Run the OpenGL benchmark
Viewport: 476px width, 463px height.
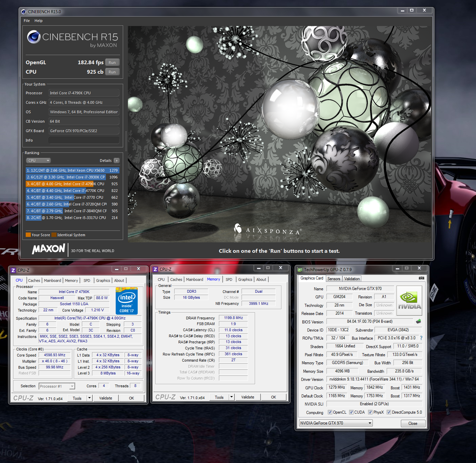click(x=112, y=63)
